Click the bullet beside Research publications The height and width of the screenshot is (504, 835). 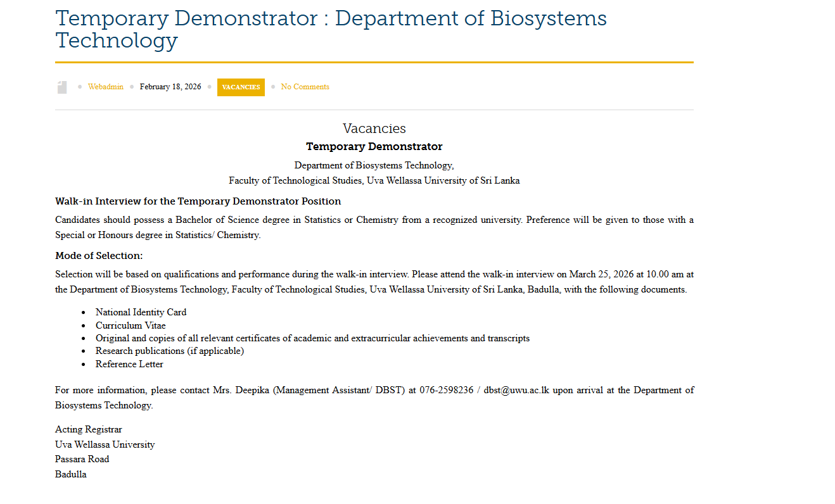tap(84, 351)
